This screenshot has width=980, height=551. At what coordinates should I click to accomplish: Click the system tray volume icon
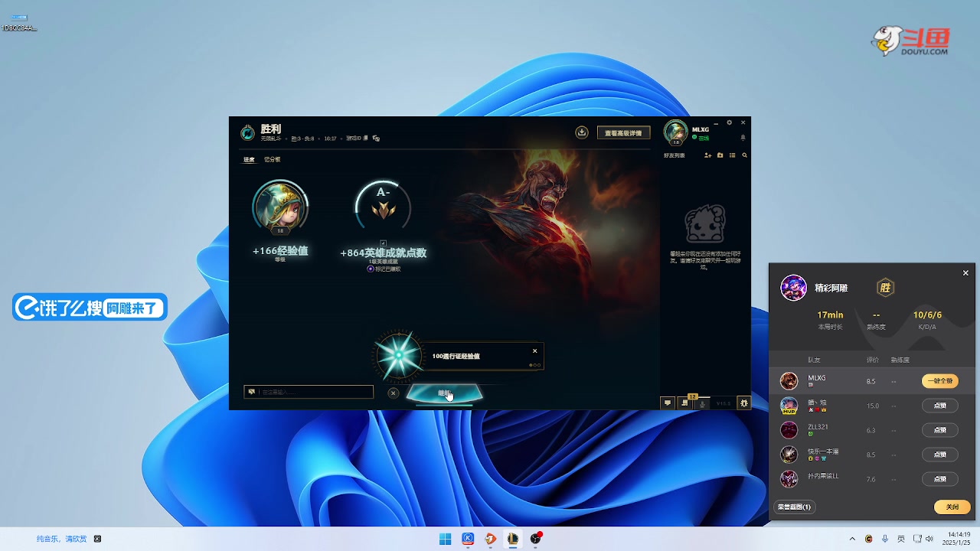929,539
